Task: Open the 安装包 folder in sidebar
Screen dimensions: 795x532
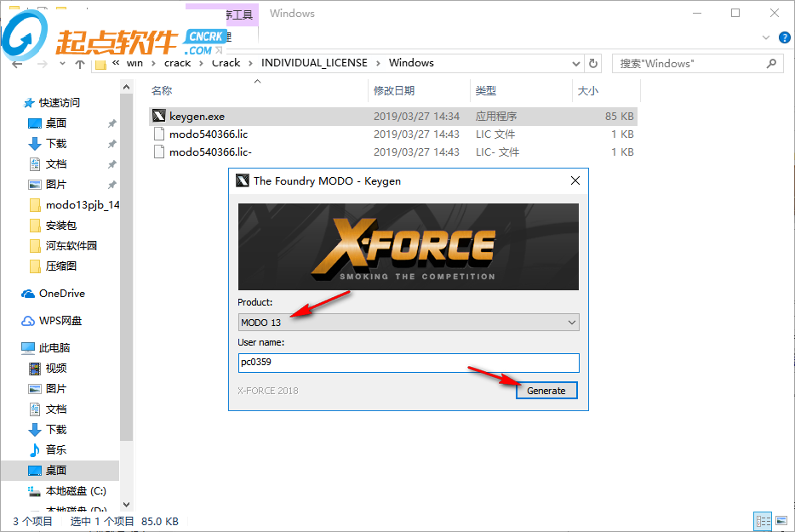Action: point(60,226)
